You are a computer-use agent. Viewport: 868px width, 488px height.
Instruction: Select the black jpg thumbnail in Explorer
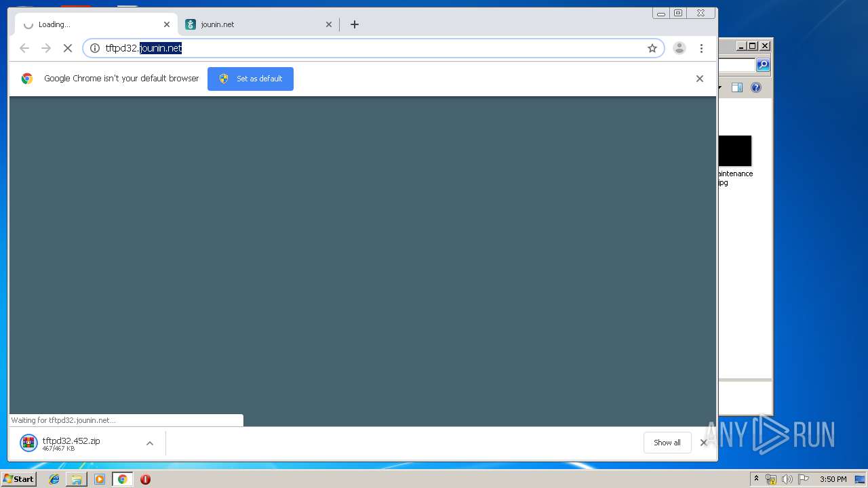pos(735,150)
